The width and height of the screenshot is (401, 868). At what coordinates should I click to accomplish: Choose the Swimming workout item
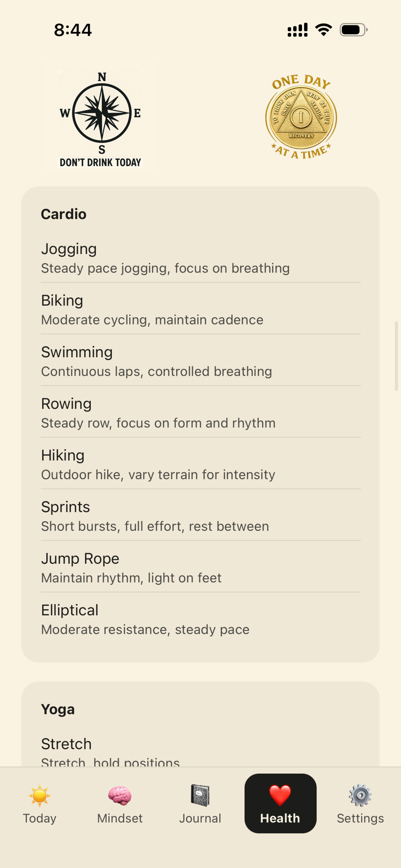(x=201, y=361)
